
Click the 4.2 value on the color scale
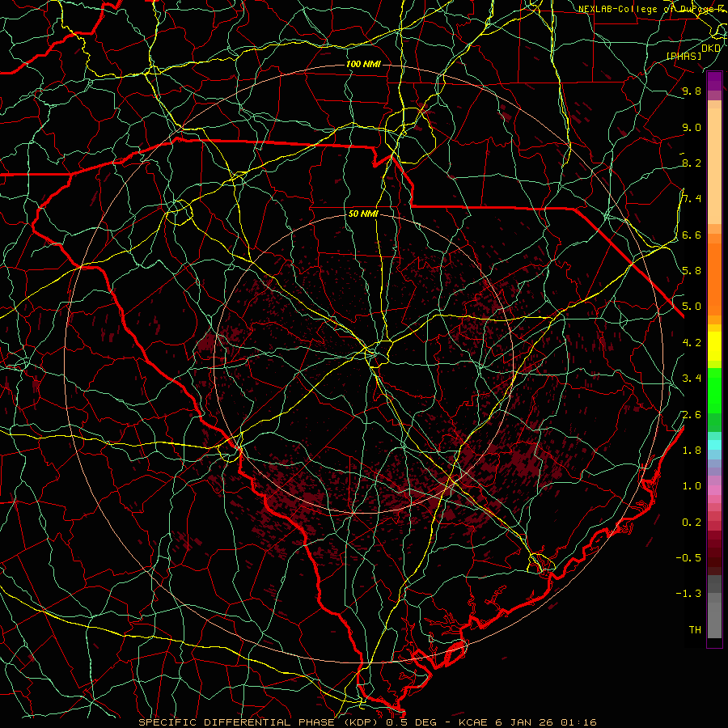pyautogui.click(x=692, y=343)
